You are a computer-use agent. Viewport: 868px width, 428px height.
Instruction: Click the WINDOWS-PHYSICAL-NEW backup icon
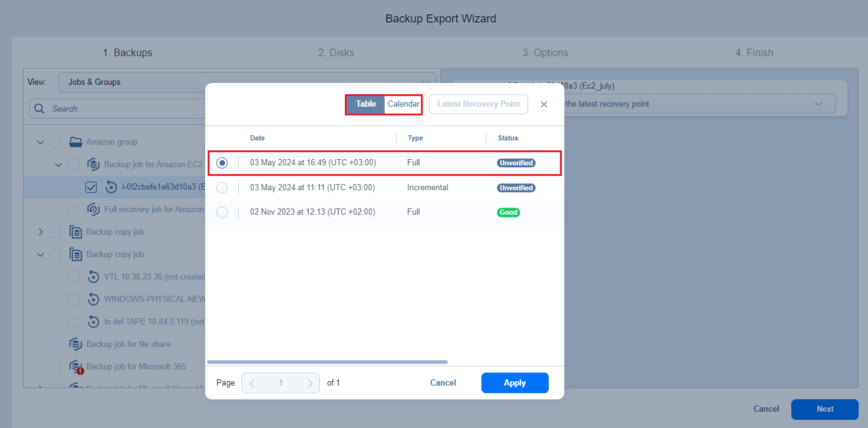click(x=94, y=299)
